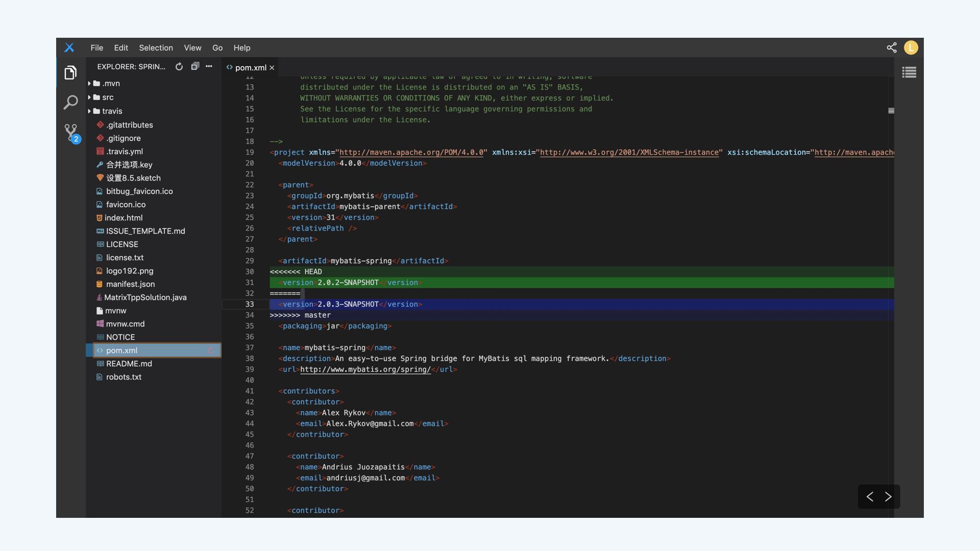Open 设置8.5.sketch file
This screenshot has height=551, width=980.
pyautogui.click(x=133, y=178)
